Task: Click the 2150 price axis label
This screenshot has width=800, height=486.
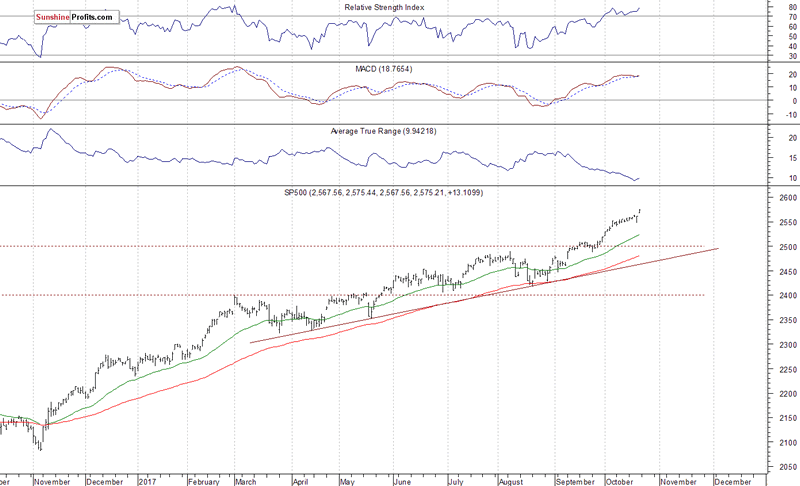Action: (788, 418)
